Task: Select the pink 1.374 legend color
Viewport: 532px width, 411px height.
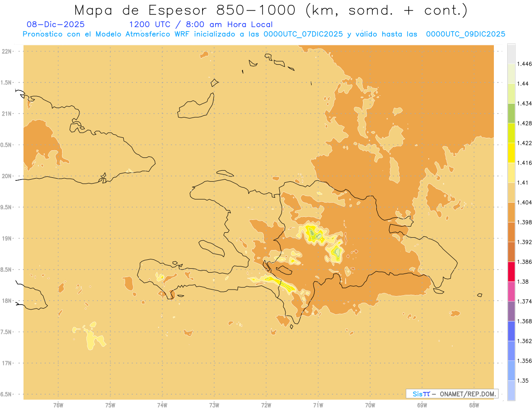Action: click(511, 291)
